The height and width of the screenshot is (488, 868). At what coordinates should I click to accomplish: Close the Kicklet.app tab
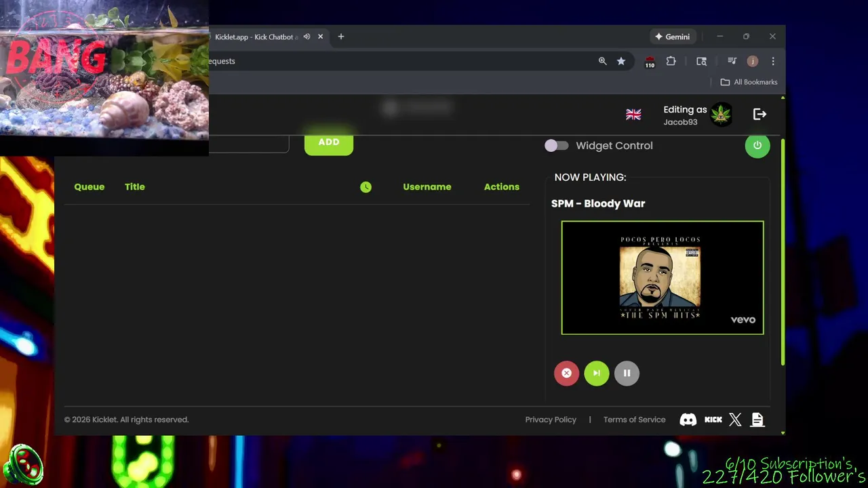coord(320,37)
